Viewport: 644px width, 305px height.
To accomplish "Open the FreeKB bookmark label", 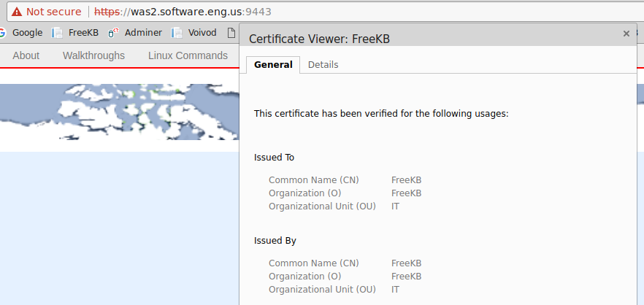I will 83,33.
